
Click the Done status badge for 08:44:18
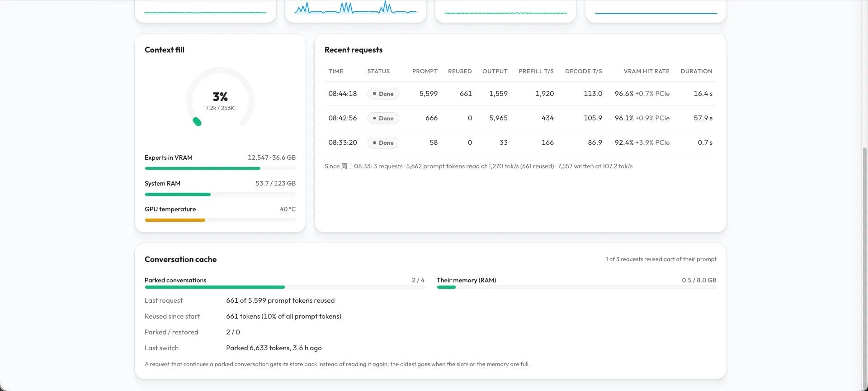[383, 94]
